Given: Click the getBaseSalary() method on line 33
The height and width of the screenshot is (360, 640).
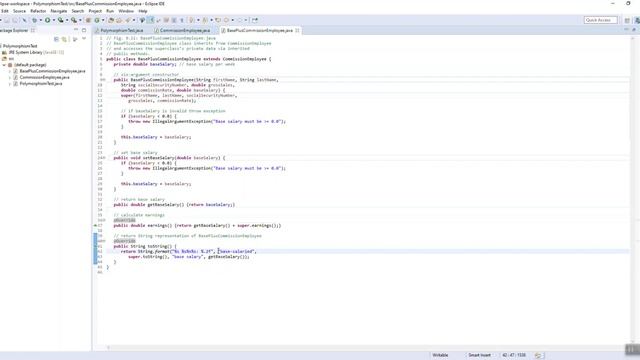Looking at the screenshot, I should click(174, 204).
